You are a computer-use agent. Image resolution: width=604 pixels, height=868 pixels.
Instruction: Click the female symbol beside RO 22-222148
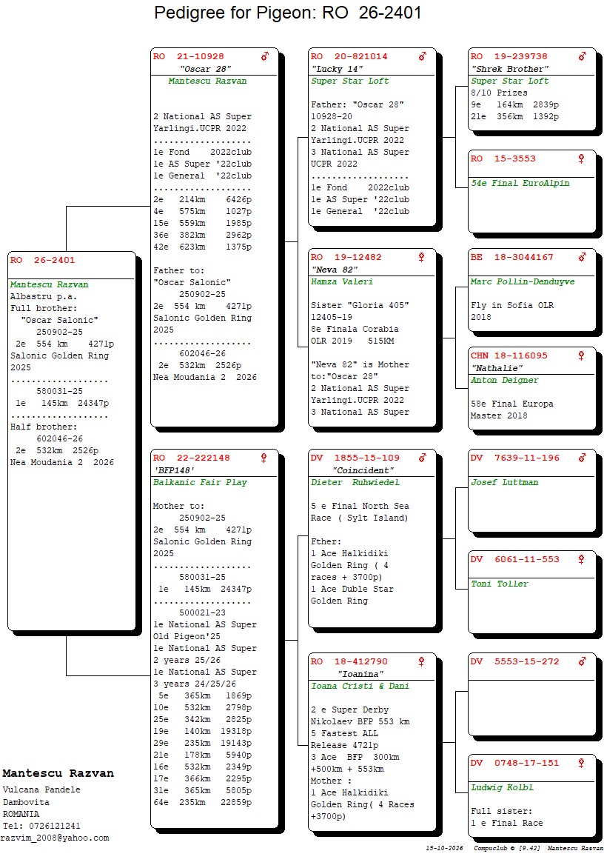pyautogui.click(x=264, y=458)
